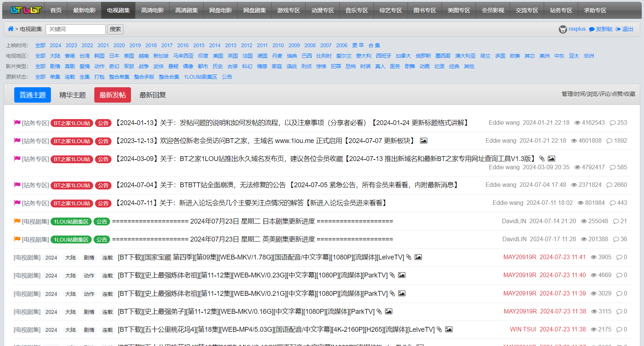The height and width of the screenshot is (346, 644).
Task: Click eye icon beside 3905 views
Action: [593, 257]
